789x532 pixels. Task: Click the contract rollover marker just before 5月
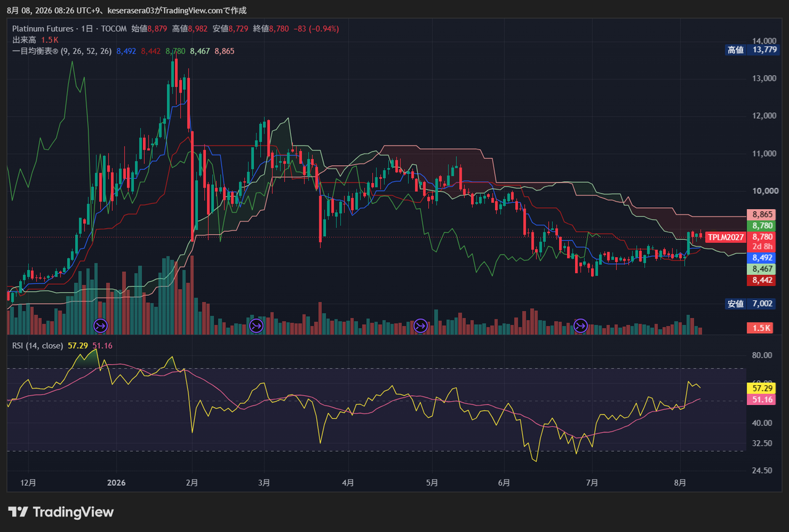point(421,325)
